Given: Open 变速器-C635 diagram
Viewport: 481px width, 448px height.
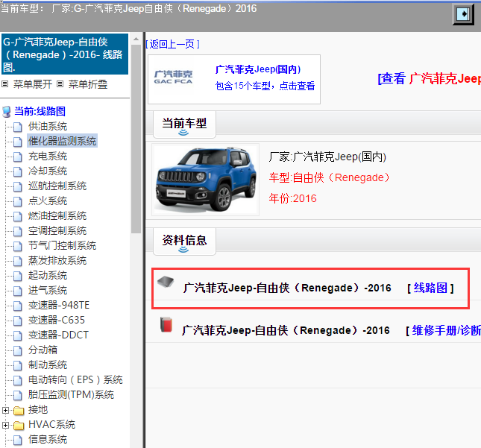Looking at the screenshot, I should [x=57, y=320].
